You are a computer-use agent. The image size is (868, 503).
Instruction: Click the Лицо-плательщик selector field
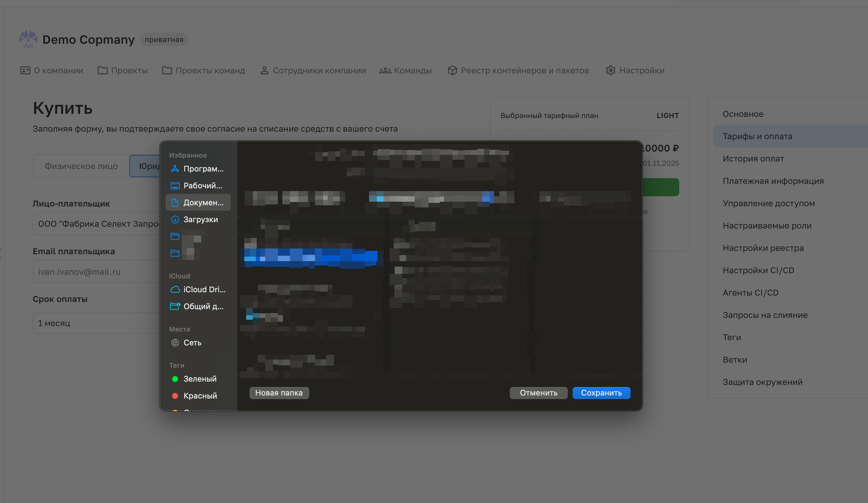tap(96, 224)
